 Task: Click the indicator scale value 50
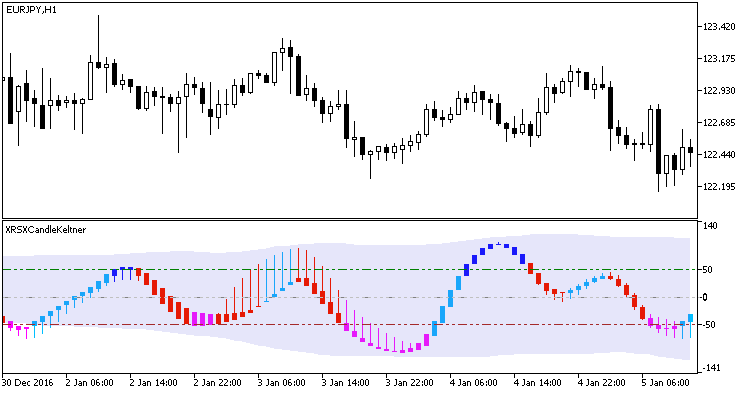click(707, 270)
